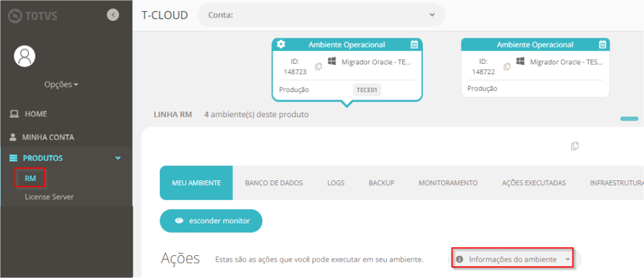Click the T-CLOUD title
The width and height of the screenshot is (644, 278).
point(165,15)
